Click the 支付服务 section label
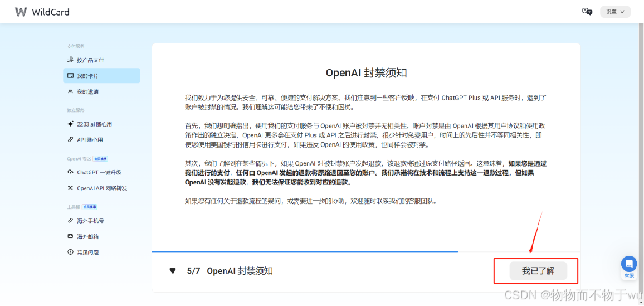Screen dimensions: 644x306 point(76,46)
